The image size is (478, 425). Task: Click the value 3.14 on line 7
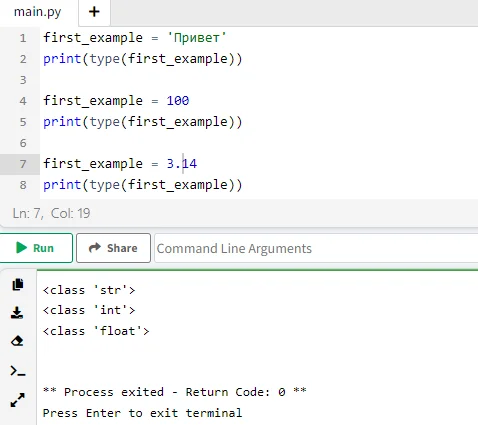click(182, 164)
